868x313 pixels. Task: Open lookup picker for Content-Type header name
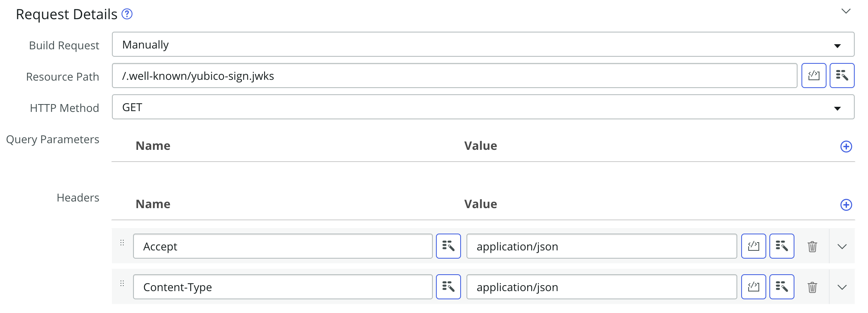tap(448, 287)
